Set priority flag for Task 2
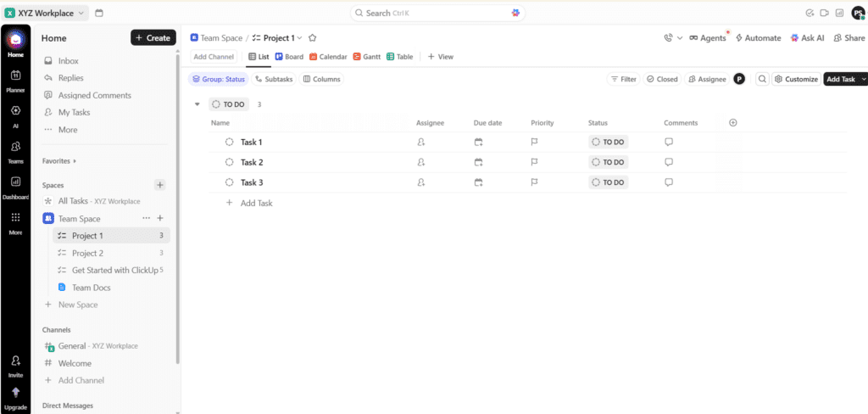This screenshot has width=868, height=414. 534,162
